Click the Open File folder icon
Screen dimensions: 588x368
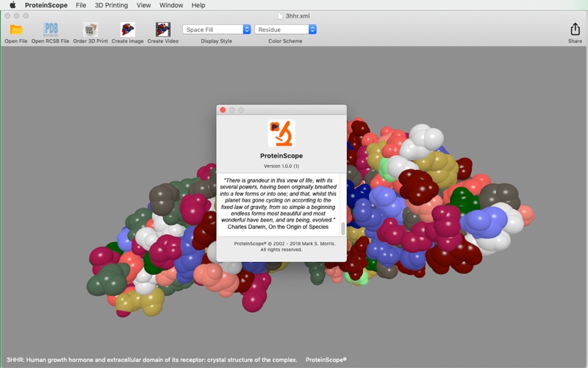pos(16,29)
